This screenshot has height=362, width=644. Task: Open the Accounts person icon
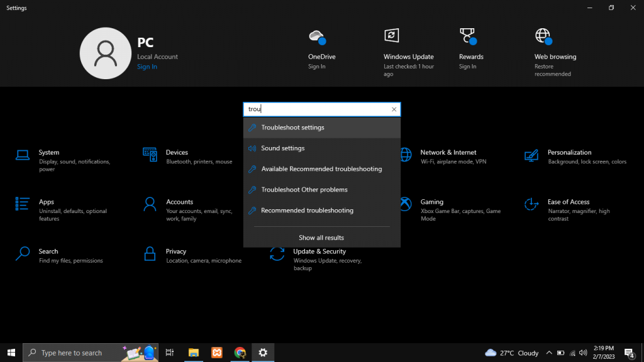[x=150, y=204]
